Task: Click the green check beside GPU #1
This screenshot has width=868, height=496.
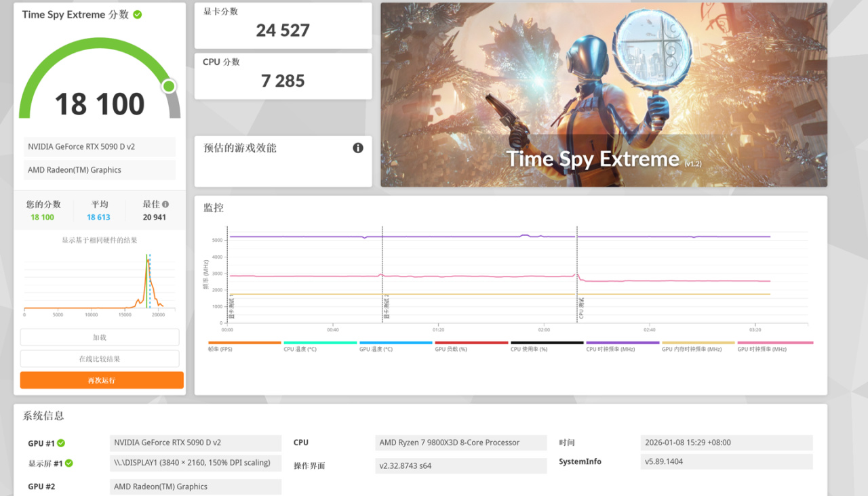Action: pyautogui.click(x=61, y=443)
